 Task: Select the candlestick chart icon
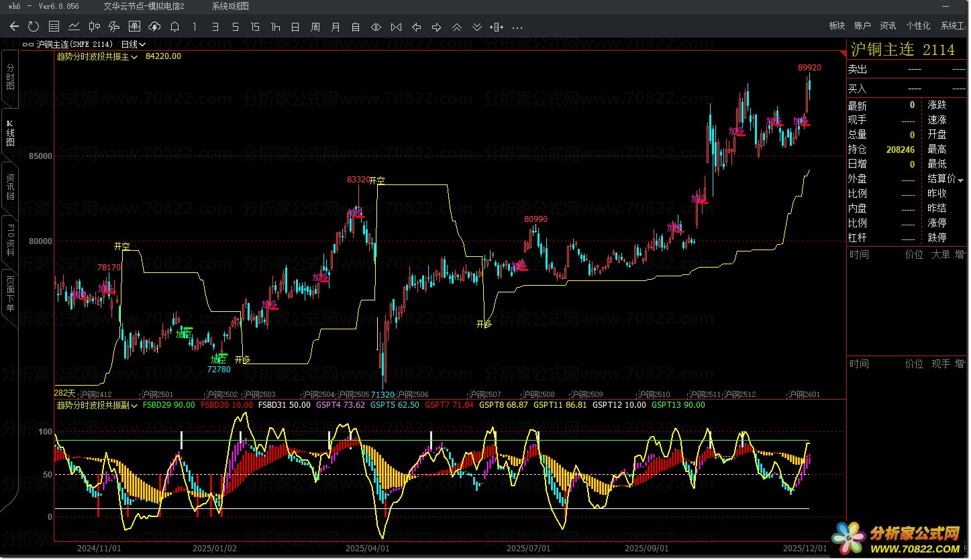95,27
